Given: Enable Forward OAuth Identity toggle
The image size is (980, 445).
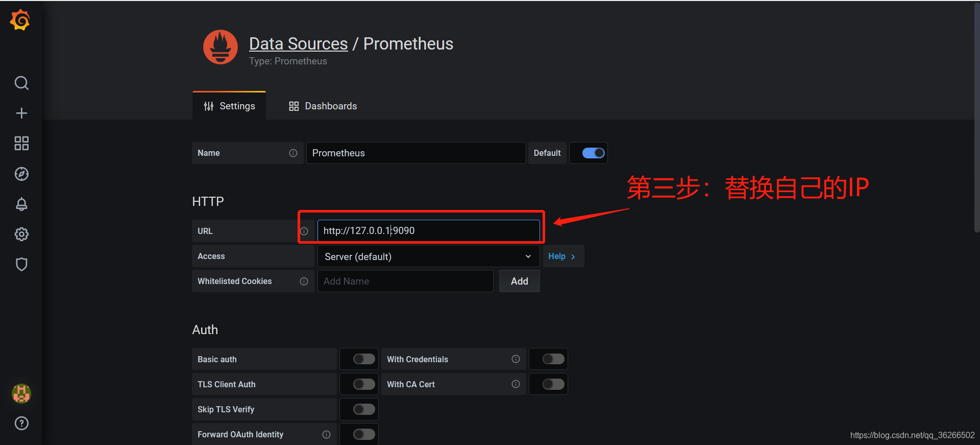Looking at the screenshot, I should (x=364, y=434).
